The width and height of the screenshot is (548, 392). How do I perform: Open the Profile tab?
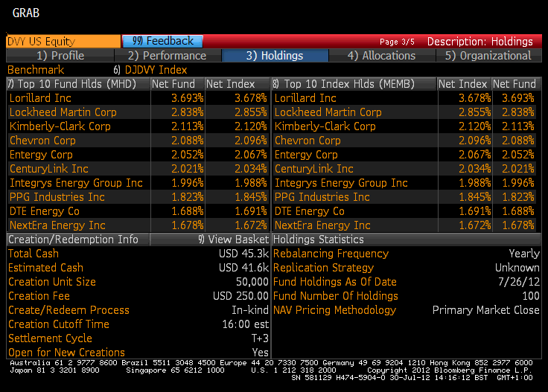pyautogui.click(x=60, y=56)
